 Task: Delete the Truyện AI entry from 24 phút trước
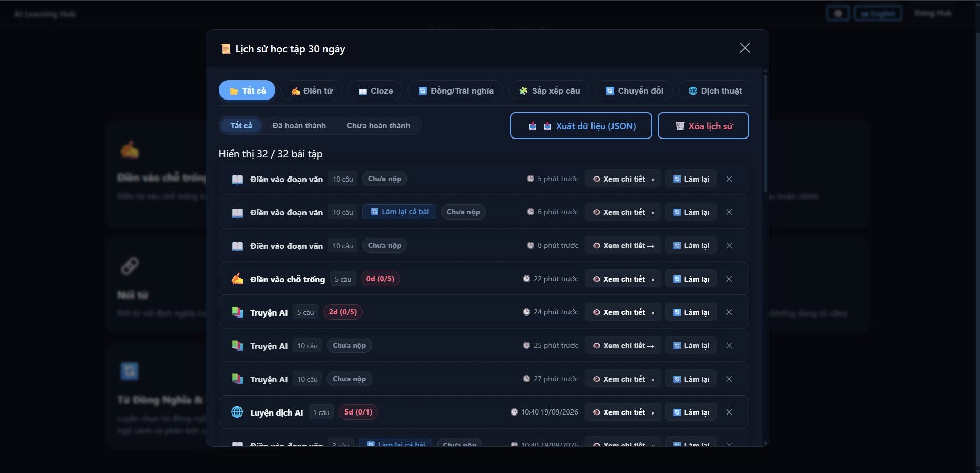point(729,312)
